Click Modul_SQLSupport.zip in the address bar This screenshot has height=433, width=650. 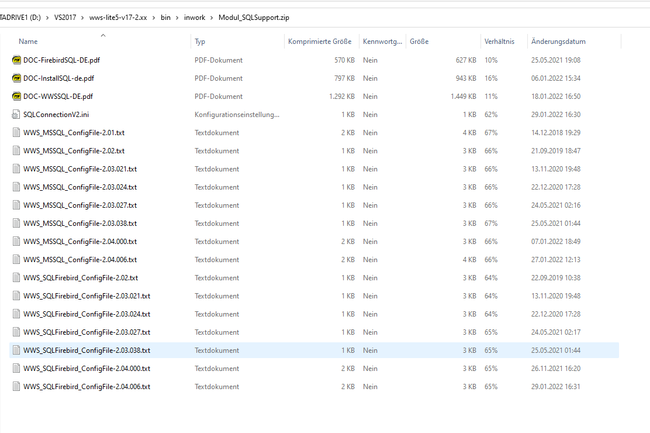(x=254, y=17)
